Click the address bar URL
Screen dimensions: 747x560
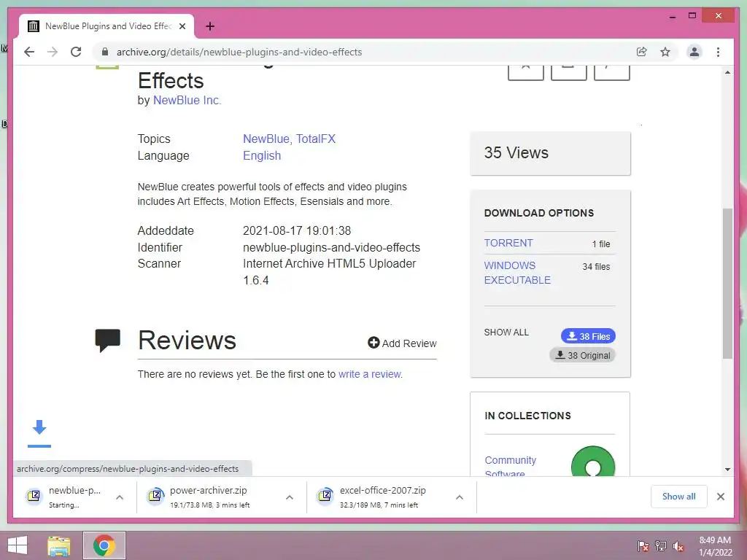pyautogui.click(x=239, y=52)
